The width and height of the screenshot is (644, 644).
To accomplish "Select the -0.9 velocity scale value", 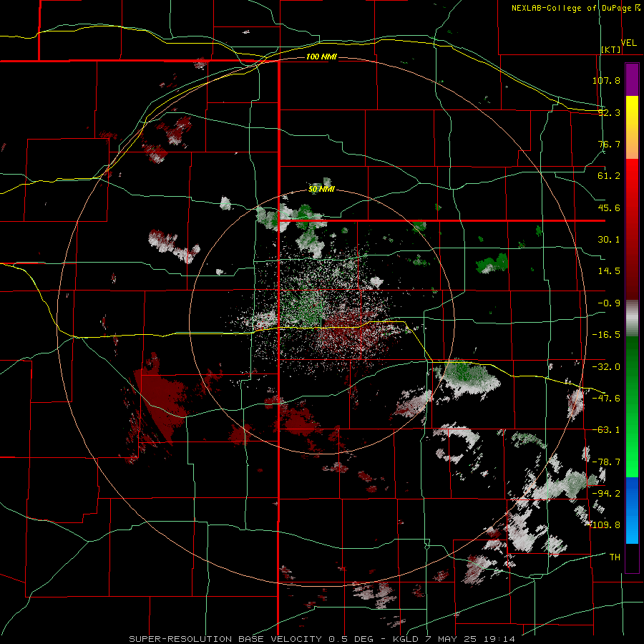I will (609, 303).
